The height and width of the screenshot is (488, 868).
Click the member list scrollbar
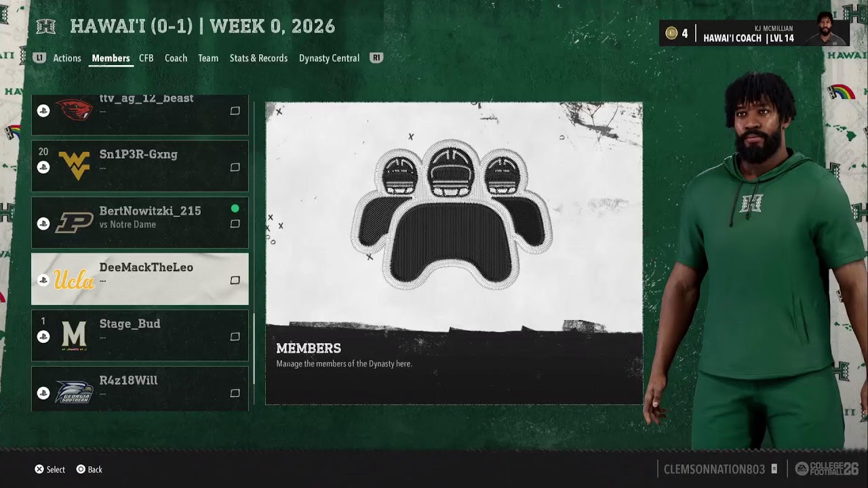point(254,349)
